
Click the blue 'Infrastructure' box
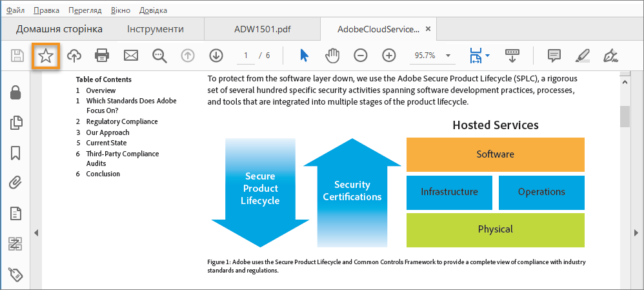(449, 192)
